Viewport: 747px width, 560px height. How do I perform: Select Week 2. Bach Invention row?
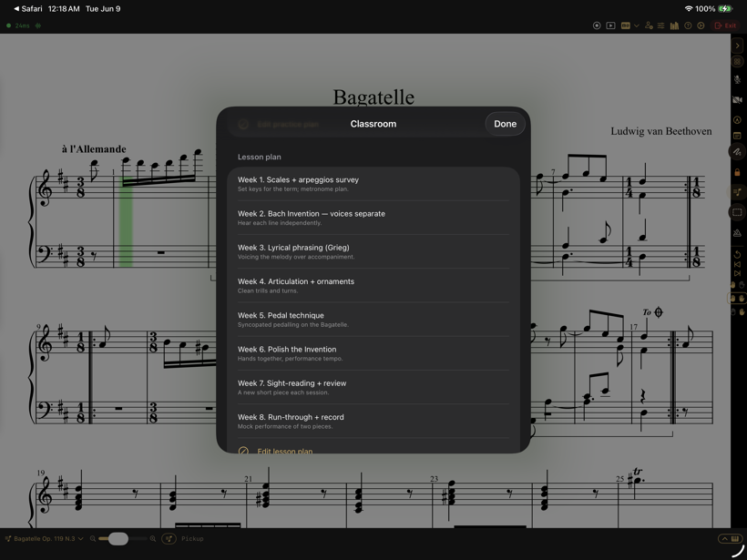pyautogui.click(x=373, y=218)
